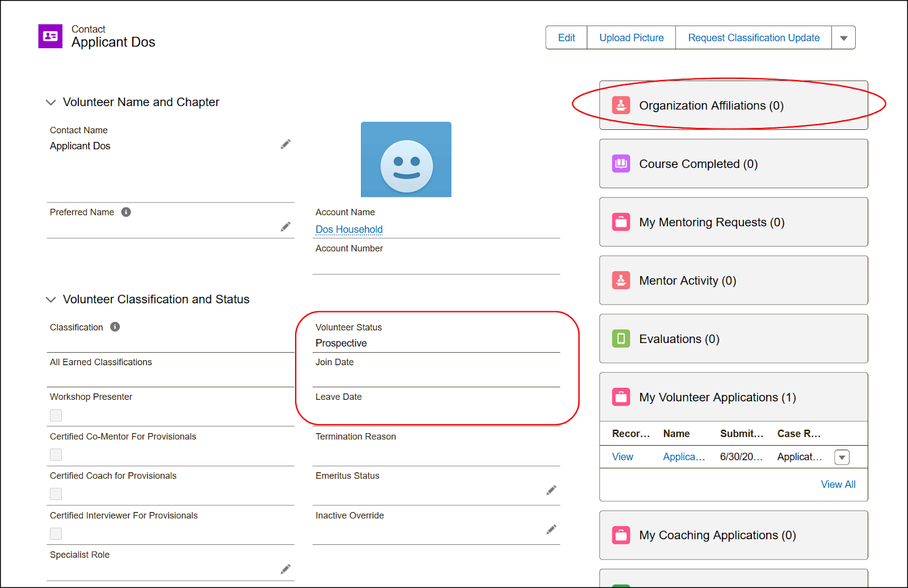
Task: Open the Dos Household account link
Action: coord(349,230)
